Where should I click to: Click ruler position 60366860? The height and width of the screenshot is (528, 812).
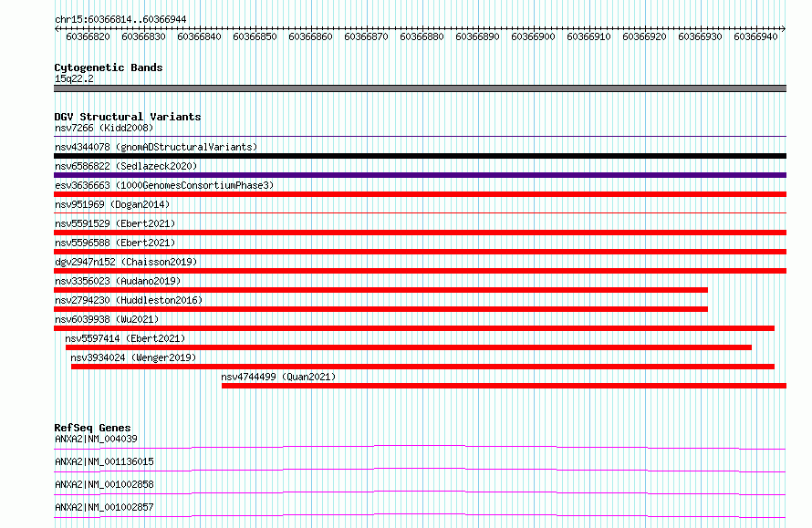(x=311, y=36)
